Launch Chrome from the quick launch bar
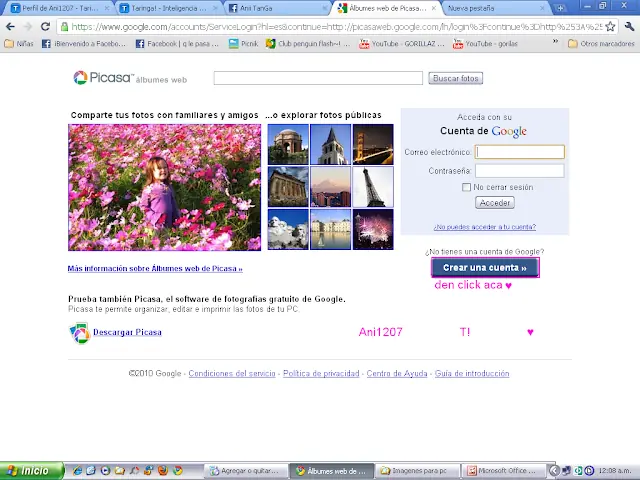Viewport: 640px width, 480px height. 177,471
